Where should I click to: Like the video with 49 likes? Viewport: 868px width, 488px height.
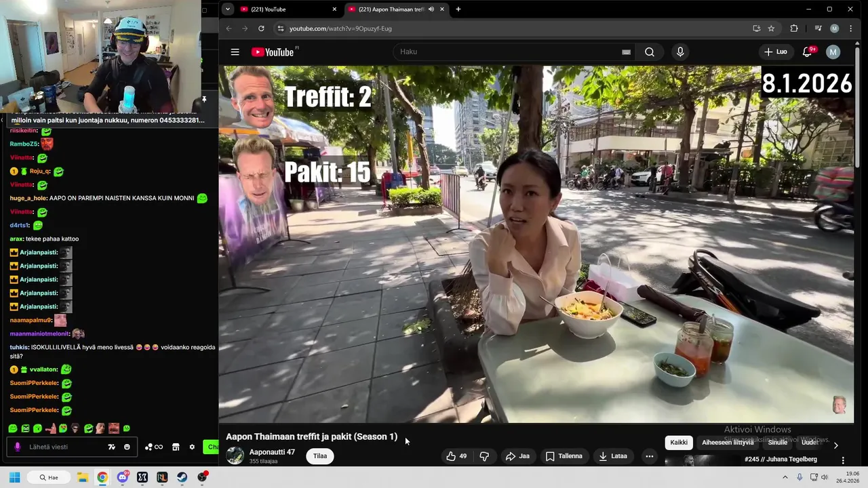456,456
